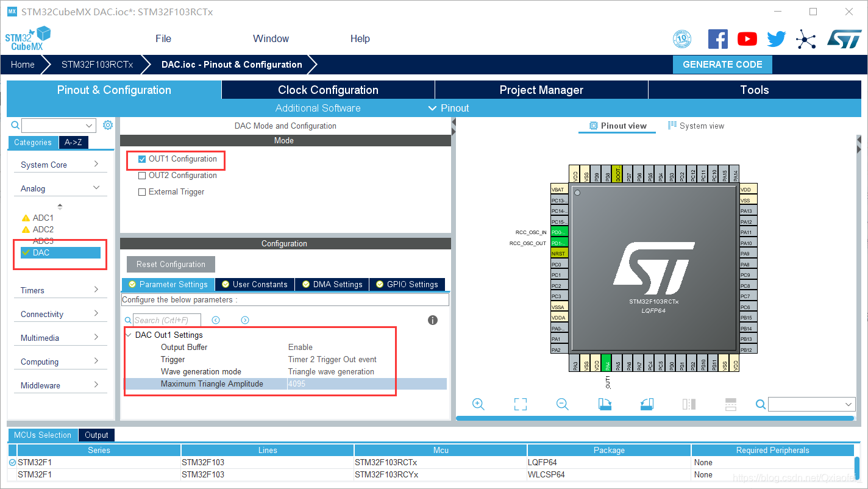This screenshot has height=489, width=868.
Task: Open the categories settings gear
Action: point(108,125)
